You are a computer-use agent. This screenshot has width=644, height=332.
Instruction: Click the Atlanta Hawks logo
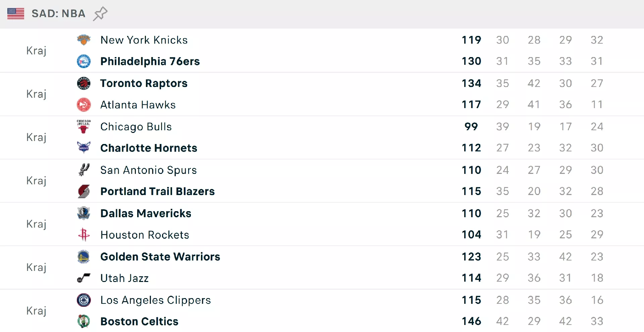tap(84, 105)
